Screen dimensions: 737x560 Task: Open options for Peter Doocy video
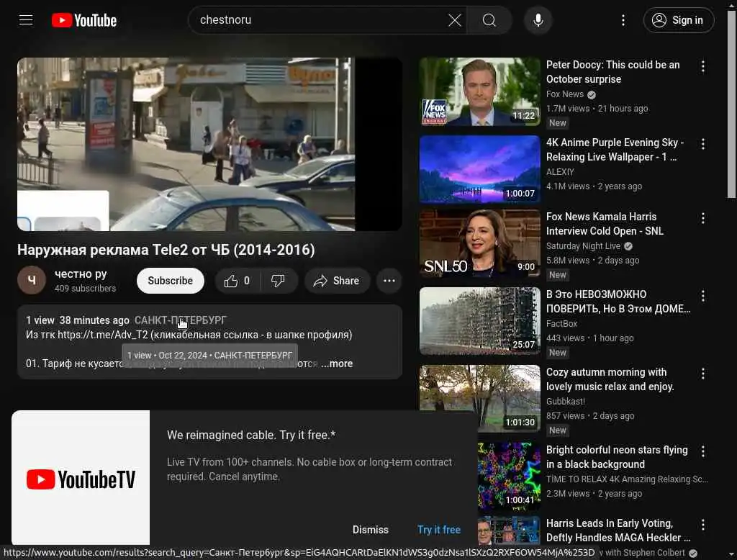coord(702,66)
